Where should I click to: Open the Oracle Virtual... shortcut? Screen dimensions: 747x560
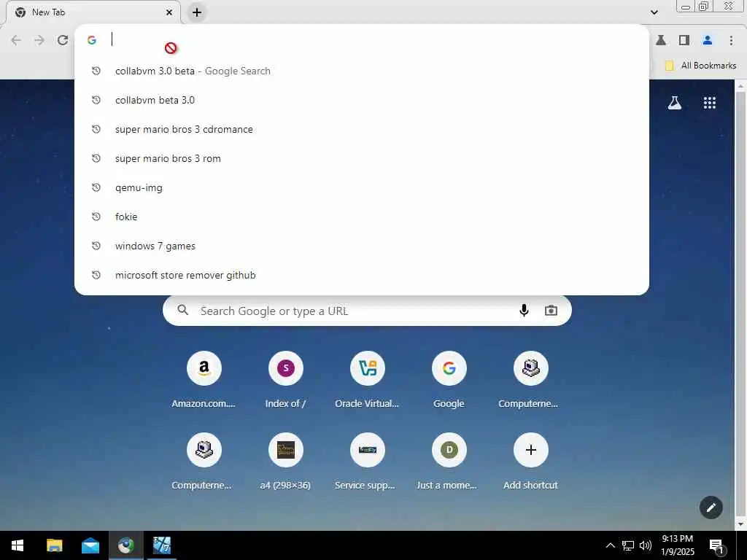[x=368, y=380]
